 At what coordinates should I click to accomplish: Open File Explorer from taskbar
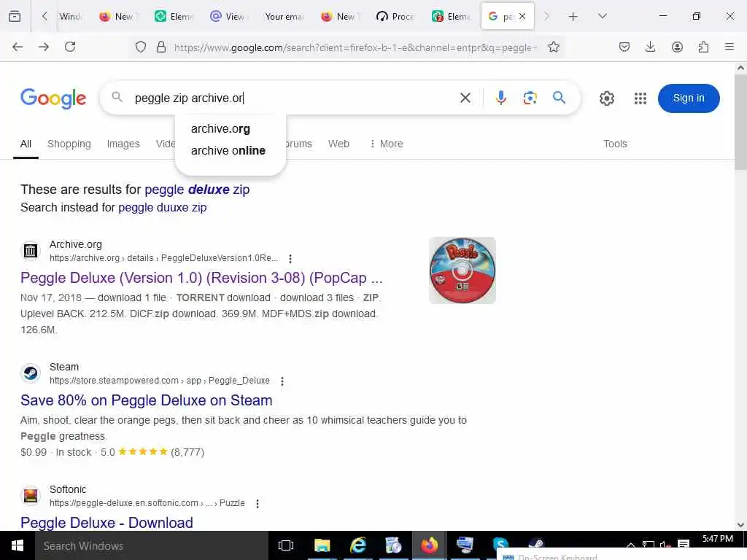(322, 545)
